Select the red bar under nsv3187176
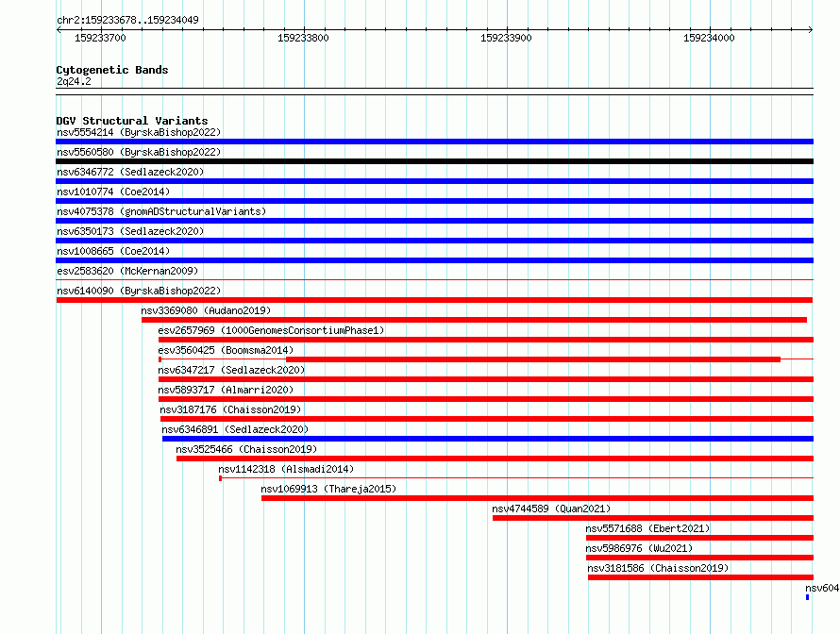This screenshot has height=634, width=840. pyautogui.click(x=487, y=419)
